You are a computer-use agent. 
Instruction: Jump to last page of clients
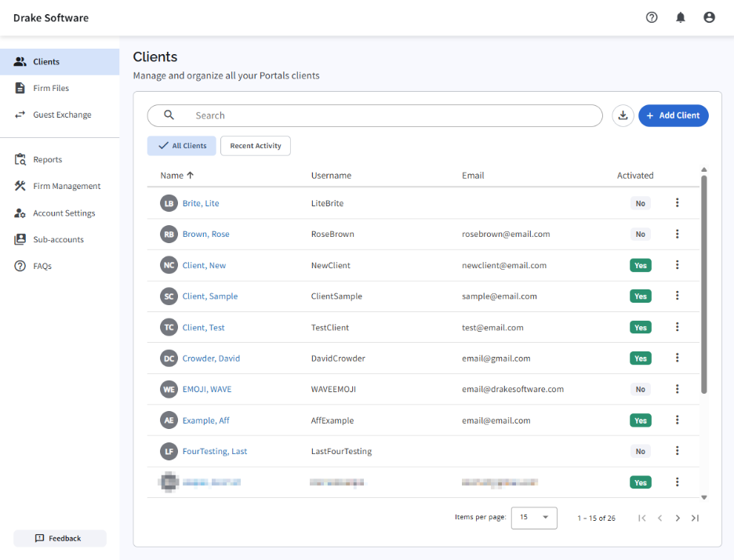tap(695, 518)
